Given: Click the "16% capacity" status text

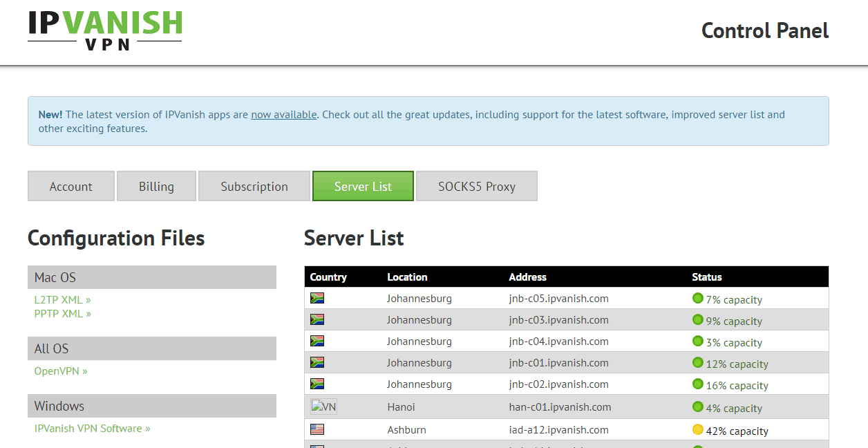Looking at the screenshot, I should tap(737, 386).
